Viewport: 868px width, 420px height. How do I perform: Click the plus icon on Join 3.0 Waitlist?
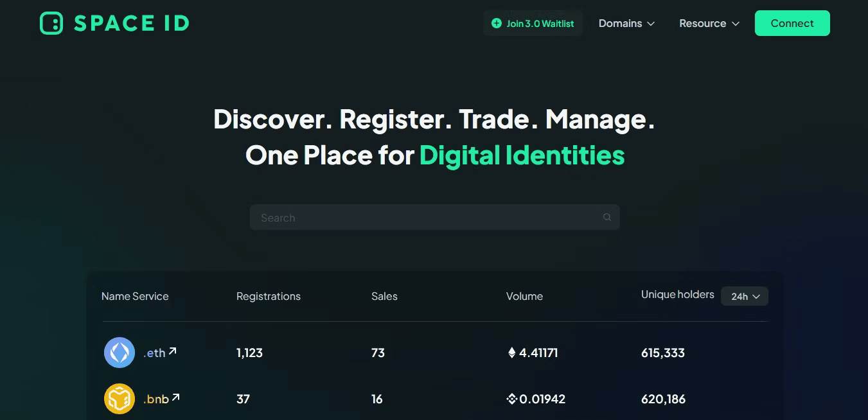click(x=497, y=23)
